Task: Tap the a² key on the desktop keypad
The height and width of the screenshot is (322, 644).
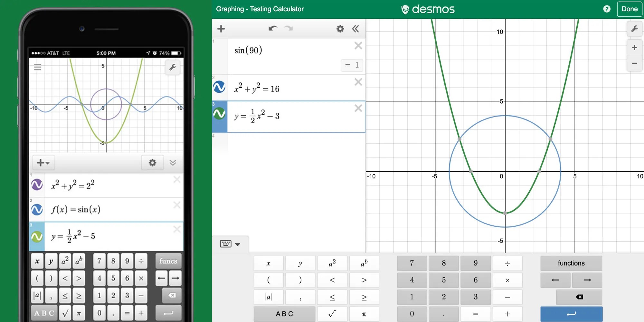Action: pos(332,263)
